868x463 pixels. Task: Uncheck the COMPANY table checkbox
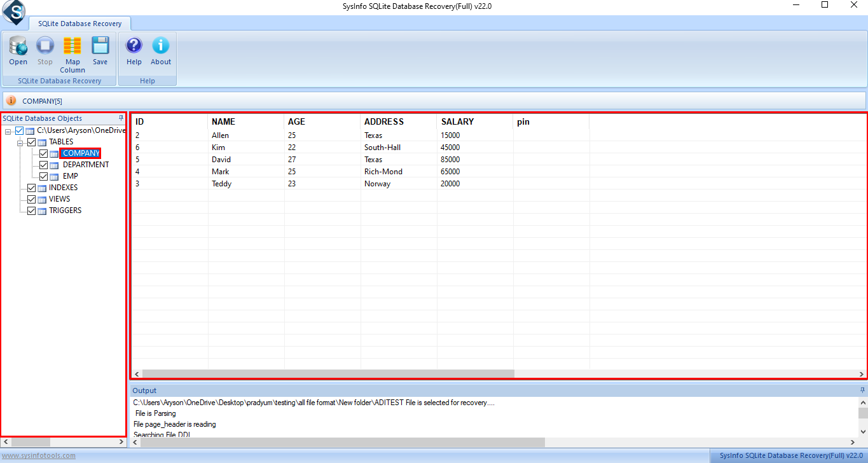point(43,153)
